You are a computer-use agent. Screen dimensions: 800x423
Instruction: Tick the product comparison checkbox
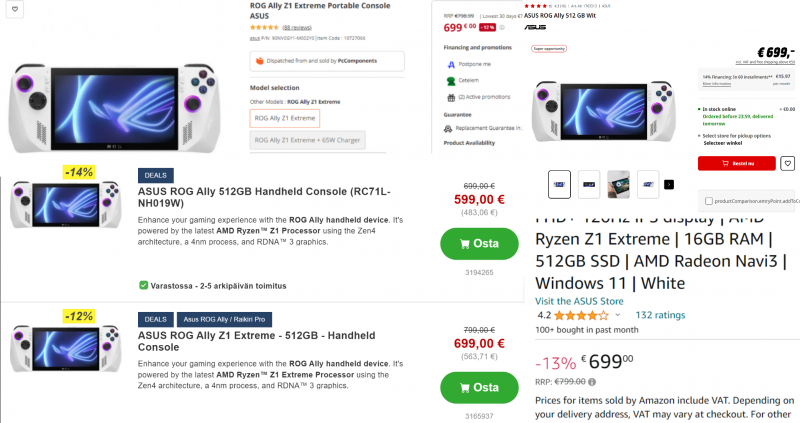tap(709, 200)
